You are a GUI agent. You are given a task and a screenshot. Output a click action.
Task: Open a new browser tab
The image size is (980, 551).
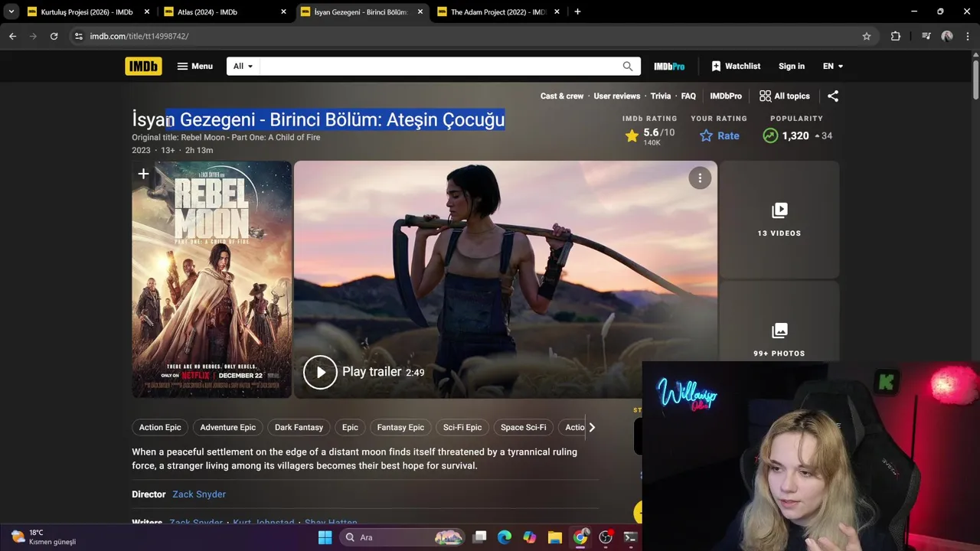coord(577,11)
